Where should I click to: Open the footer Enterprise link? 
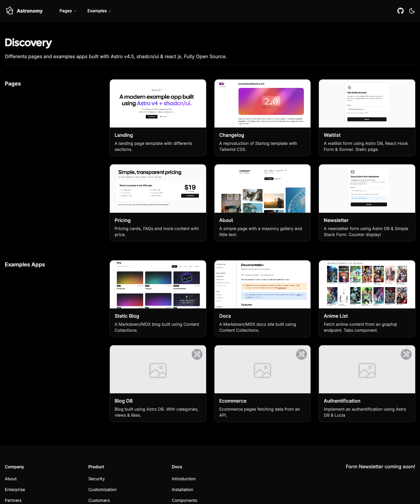[15, 490]
